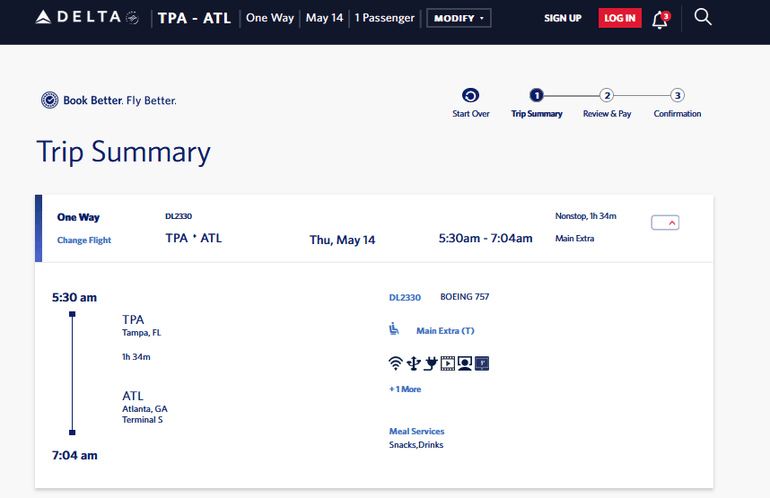The height and width of the screenshot is (498, 770).
Task: Click the seat icon beside Main Extra
Action: (x=395, y=329)
